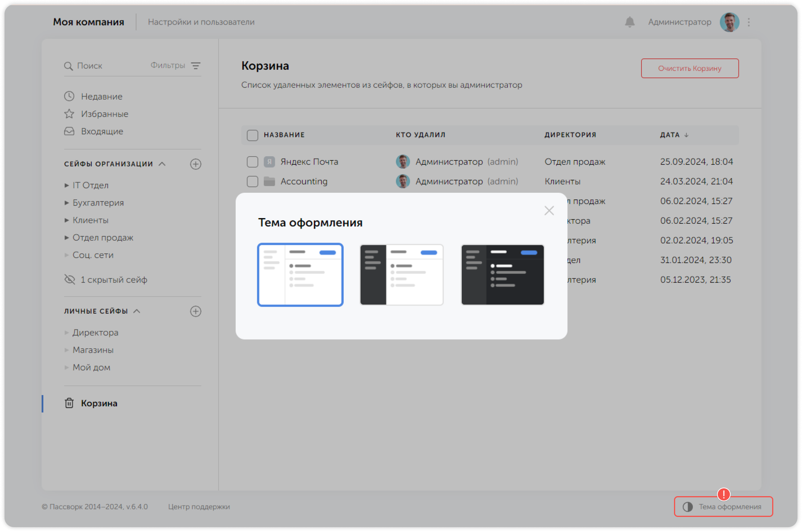Close the theme dialog with X

click(x=549, y=211)
